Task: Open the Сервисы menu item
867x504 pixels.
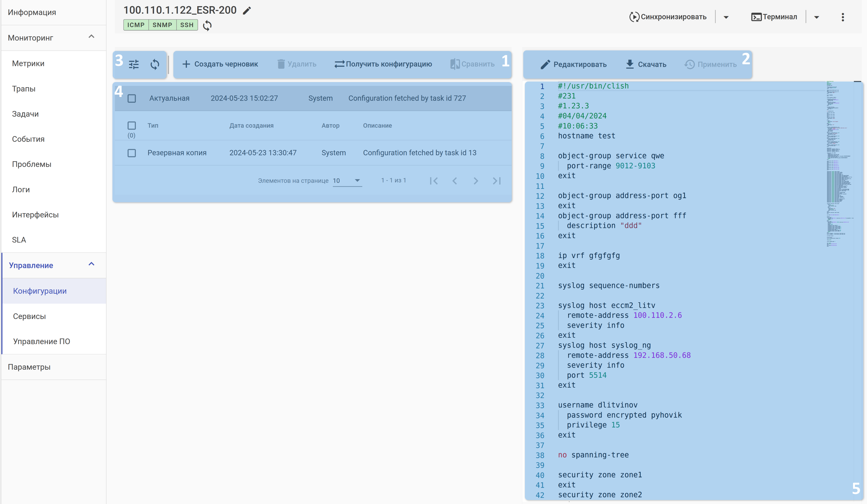Action: [29, 316]
